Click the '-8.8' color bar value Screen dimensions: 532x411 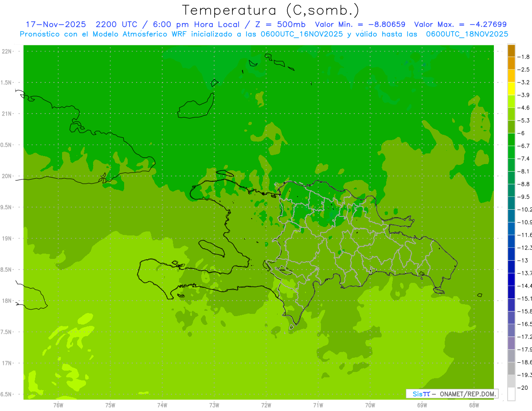pyautogui.click(x=524, y=184)
